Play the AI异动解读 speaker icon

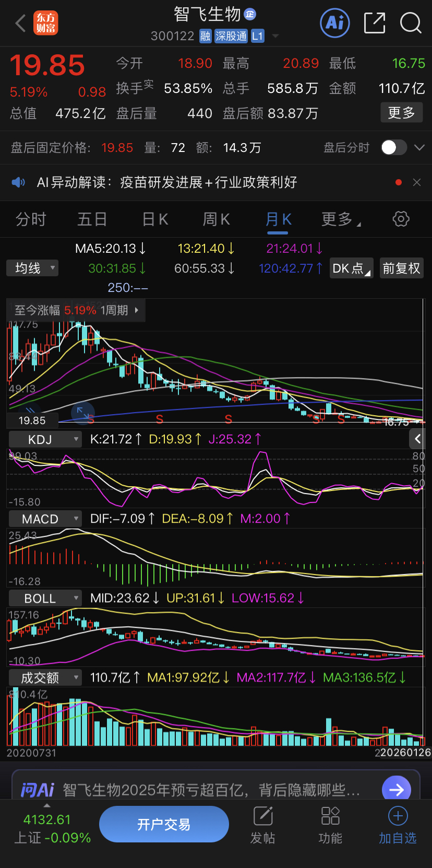coord(18,182)
